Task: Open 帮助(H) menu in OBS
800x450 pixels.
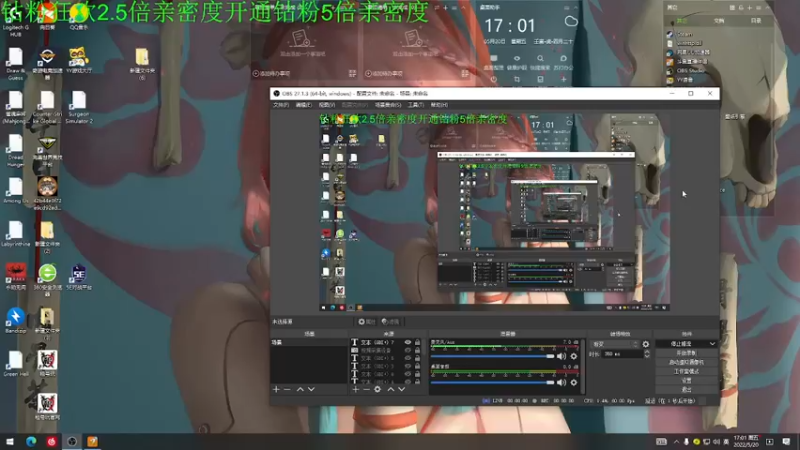Action: tap(439, 105)
